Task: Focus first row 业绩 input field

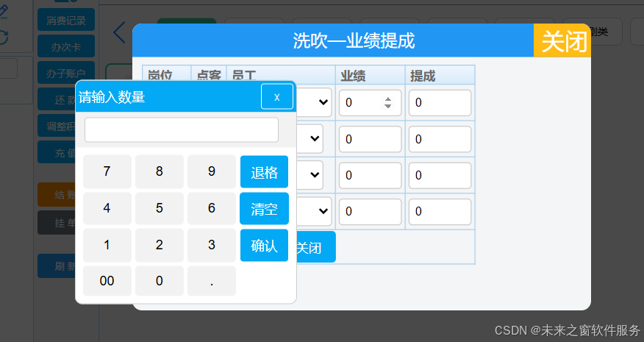Action: [370, 103]
